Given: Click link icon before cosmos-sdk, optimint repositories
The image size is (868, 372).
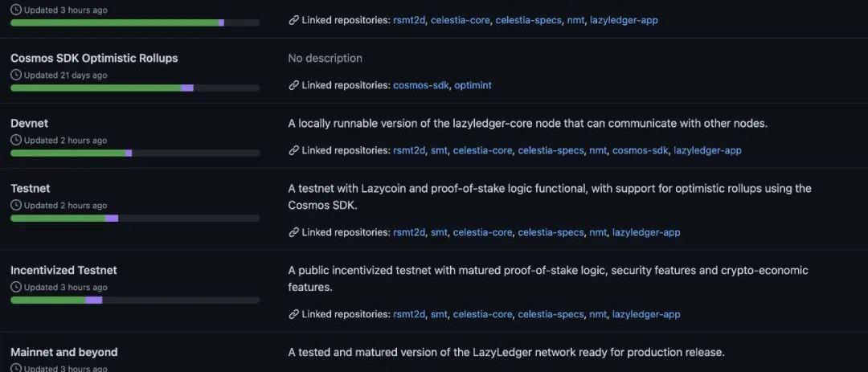Looking at the screenshot, I should point(293,84).
